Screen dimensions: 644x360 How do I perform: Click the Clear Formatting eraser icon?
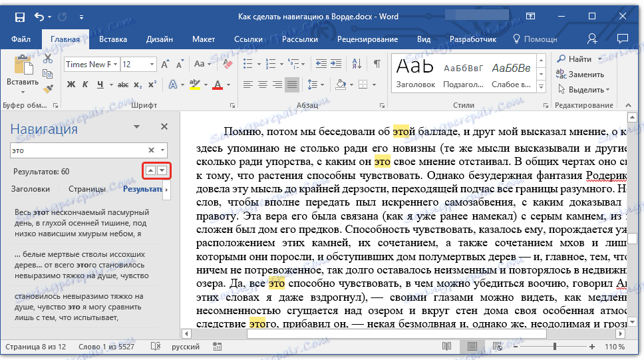click(228, 65)
